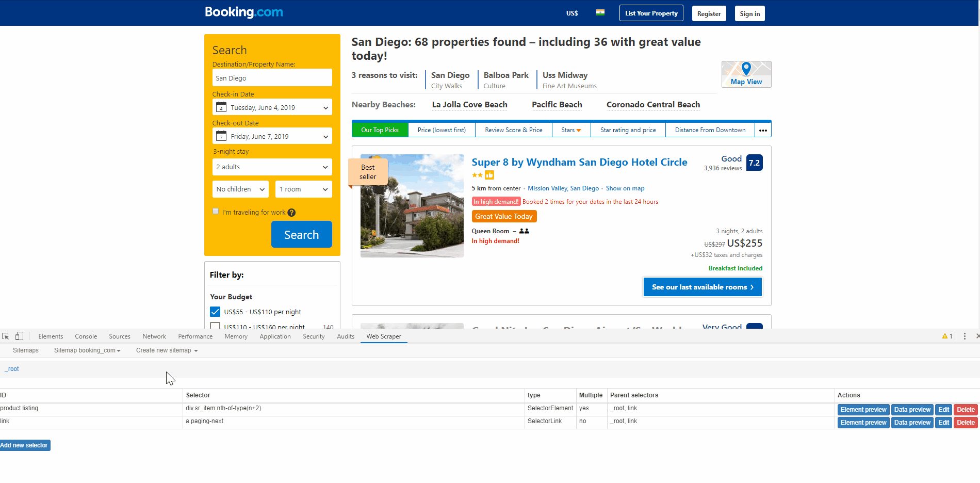This screenshot has height=483, width=980.
Task: Open Super 8 by Wyndham hotel title link
Action: [579, 162]
